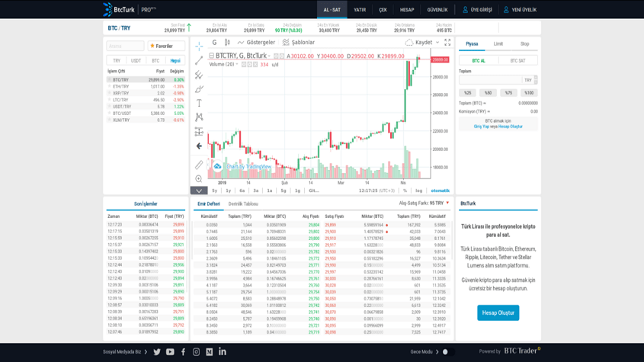Viewport: 644px width, 362px height.
Task: Click the Giriş Yap link
Action: (482, 127)
